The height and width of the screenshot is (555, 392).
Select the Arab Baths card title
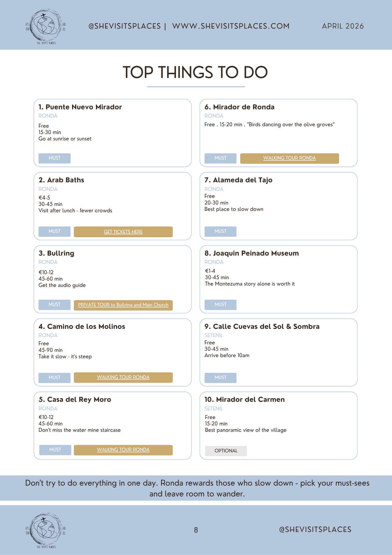coord(61,180)
